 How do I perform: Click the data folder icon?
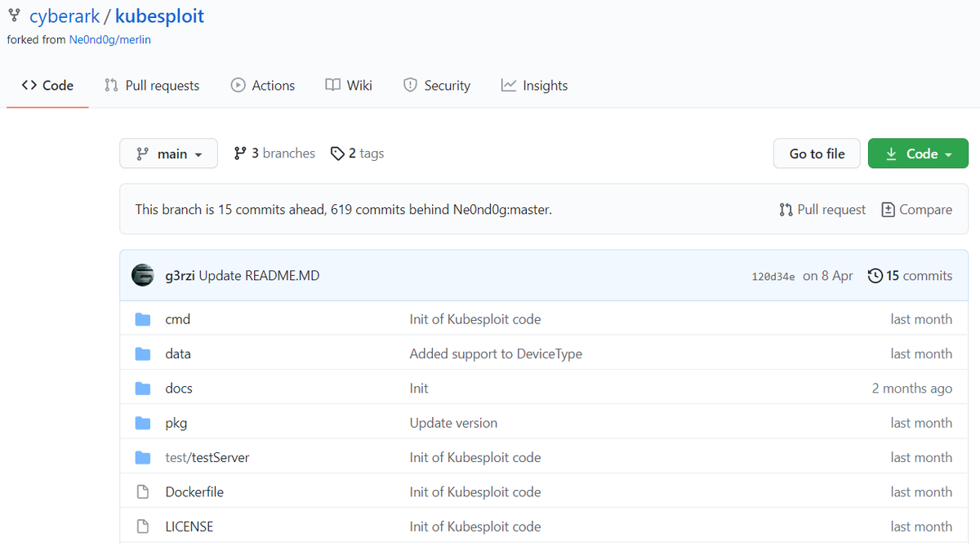pos(143,354)
